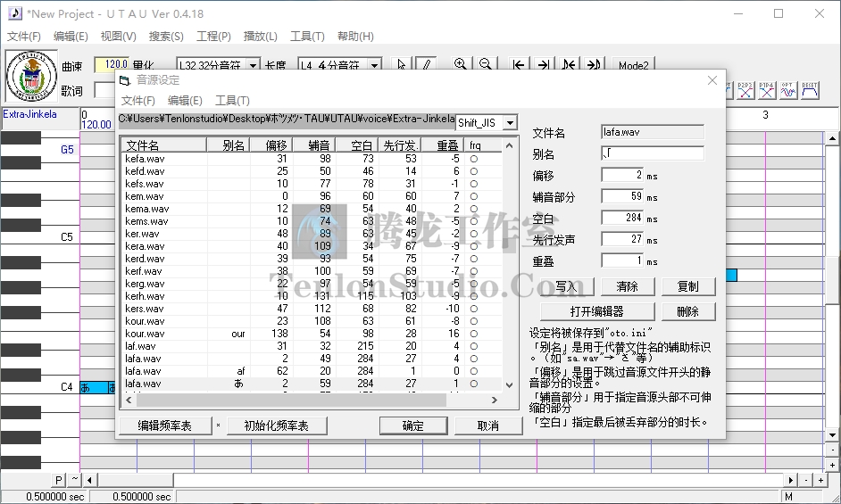Click the 曲速 tempo field 120.0

coord(112,65)
